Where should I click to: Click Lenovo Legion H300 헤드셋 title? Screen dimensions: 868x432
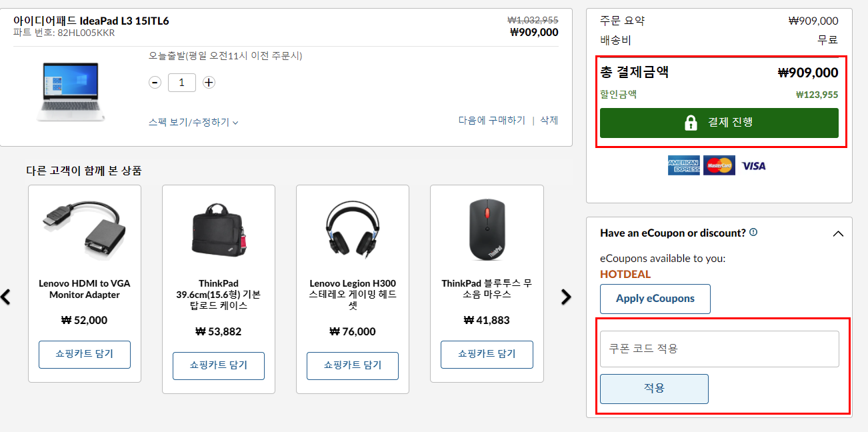pos(353,295)
